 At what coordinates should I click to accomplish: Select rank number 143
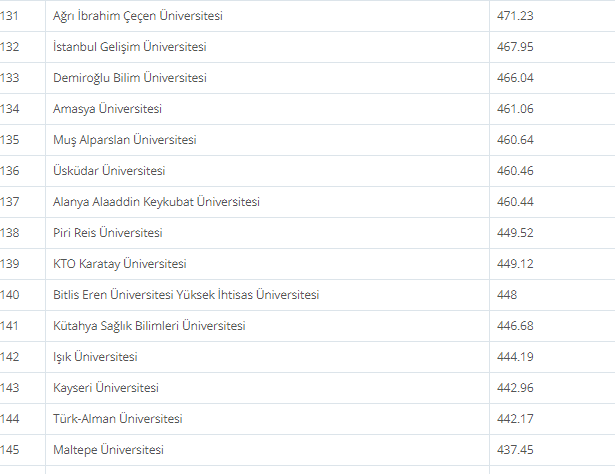click(x=9, y=387)
